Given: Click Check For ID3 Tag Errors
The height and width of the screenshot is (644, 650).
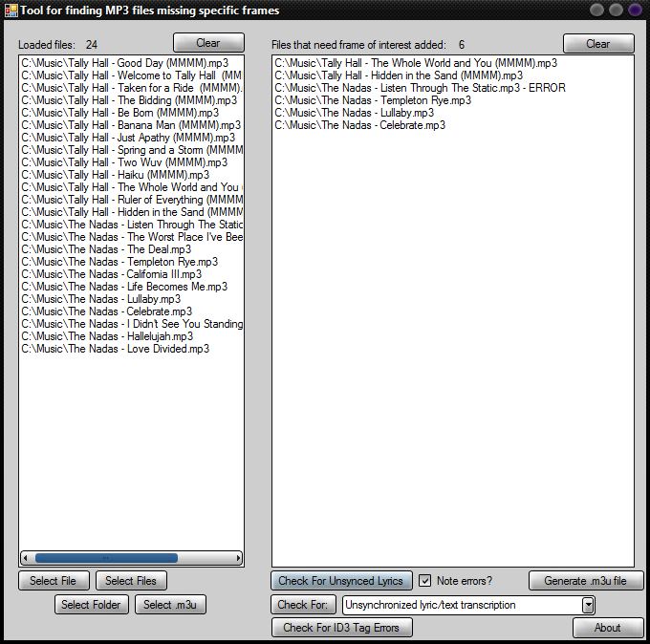Looking at the screenshot, I should (341, 628).
